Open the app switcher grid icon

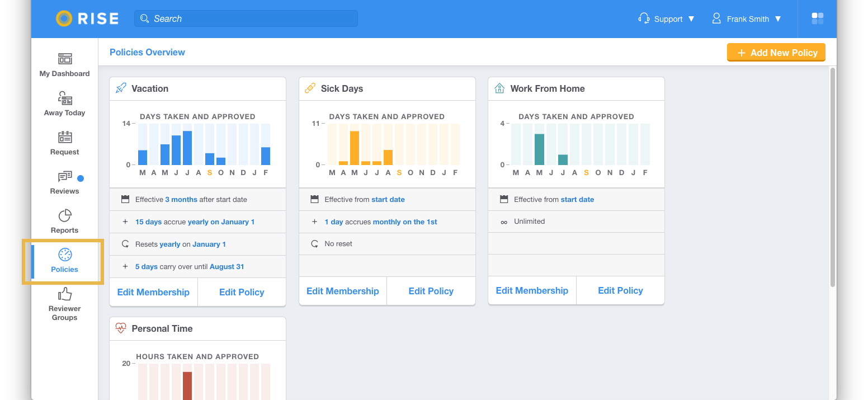(x=818, y=18)
